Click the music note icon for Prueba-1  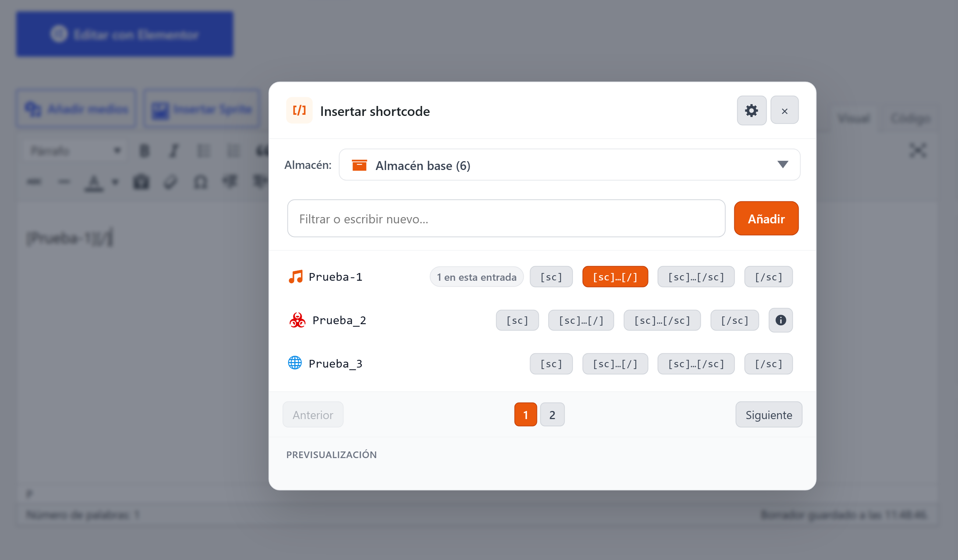(x=296, y=277)
